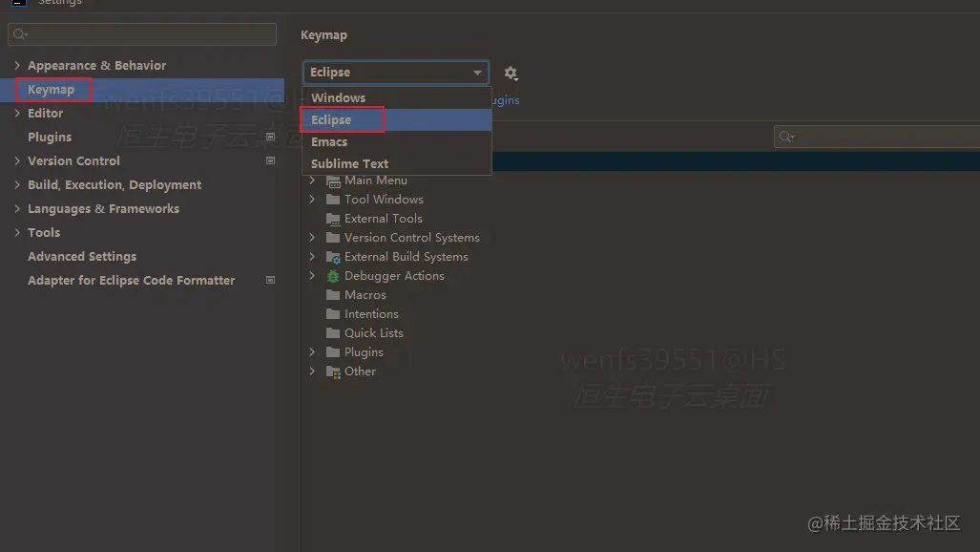The width and height of the screenshot is (980, 552).
Task: Focus the settings search field
Action: pyautogui.click(x=142, y=34)
